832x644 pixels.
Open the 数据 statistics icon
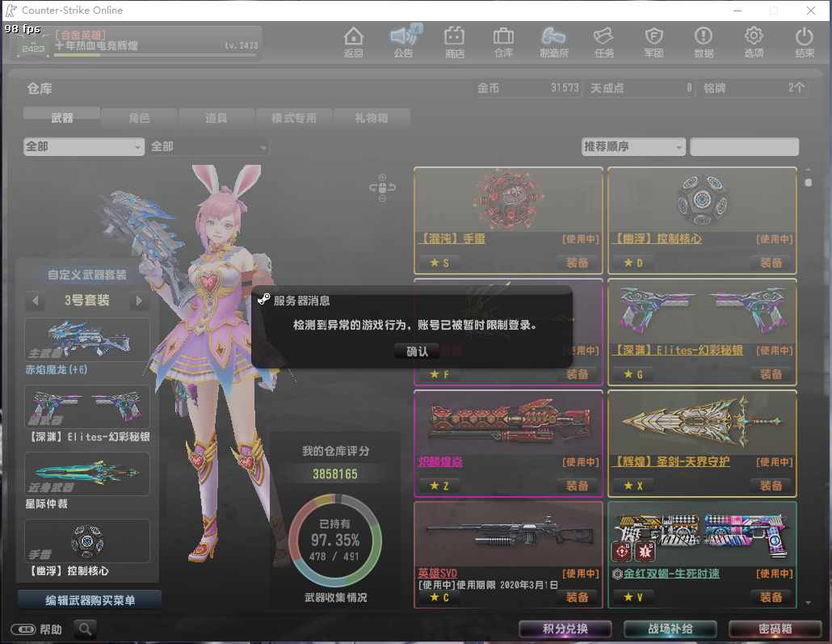[x=704, y=43]
